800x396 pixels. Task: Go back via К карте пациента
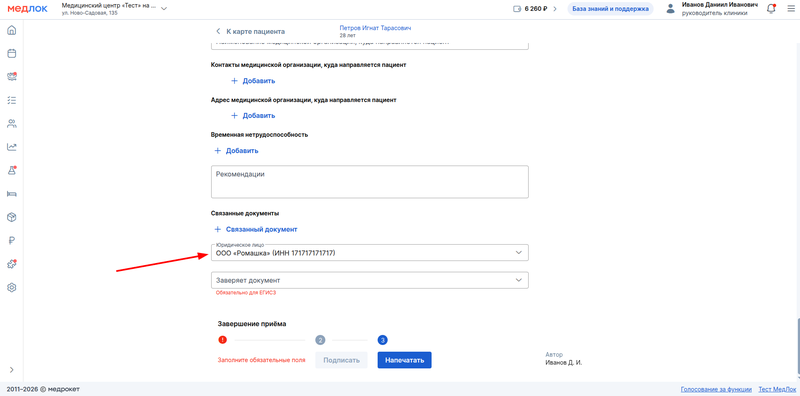tap(251, 32)
